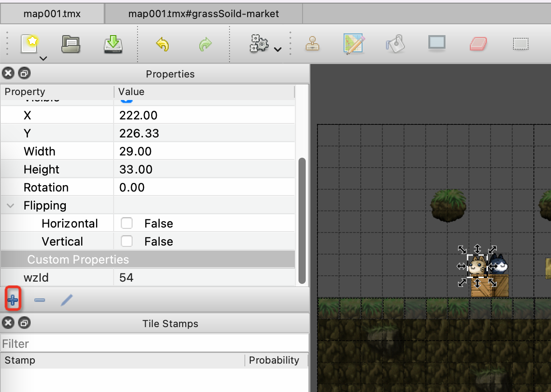Enable the Vertical flipping checkbox
Screen dimensions: 551x392
coord(127,241)
